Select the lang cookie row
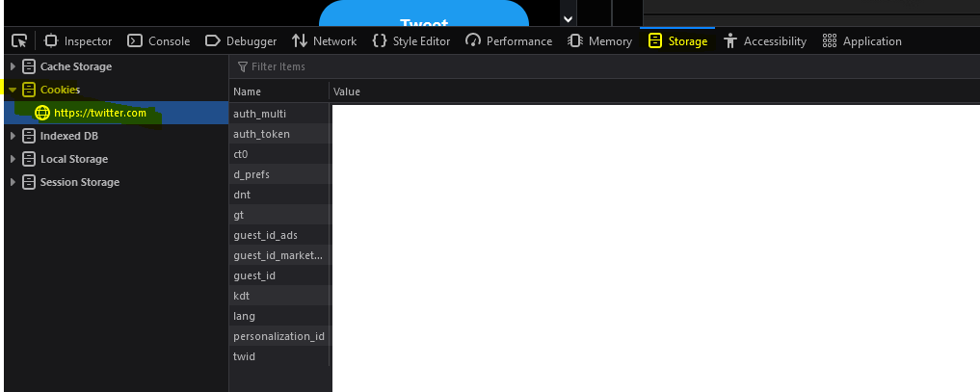Image resolution: width=980 pixels, height=392 pixels. pyautogui.click(x=280, y=316)
